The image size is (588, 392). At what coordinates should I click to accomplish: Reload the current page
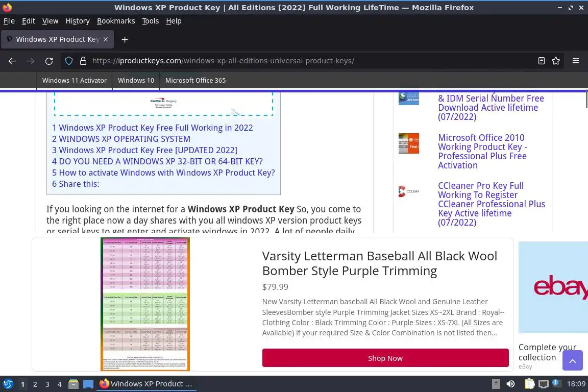(49, 61)
